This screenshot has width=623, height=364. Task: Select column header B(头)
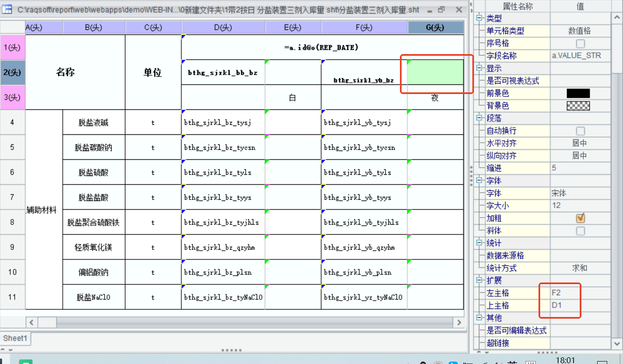tap(94, 27)
